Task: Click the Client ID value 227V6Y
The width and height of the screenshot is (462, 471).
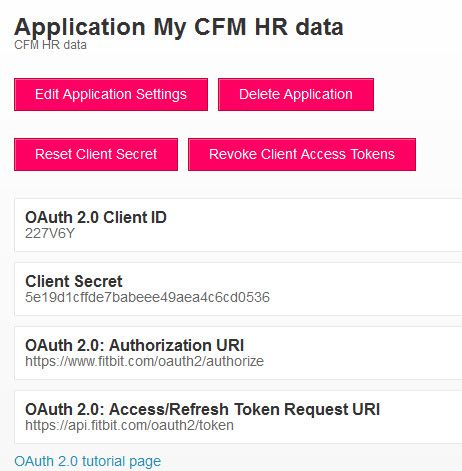Action: coord(50,233)
